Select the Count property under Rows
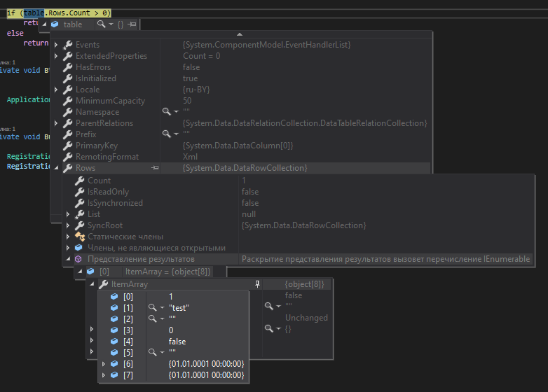This screenshot has height=392, width=548. click(x=99, y=181)
